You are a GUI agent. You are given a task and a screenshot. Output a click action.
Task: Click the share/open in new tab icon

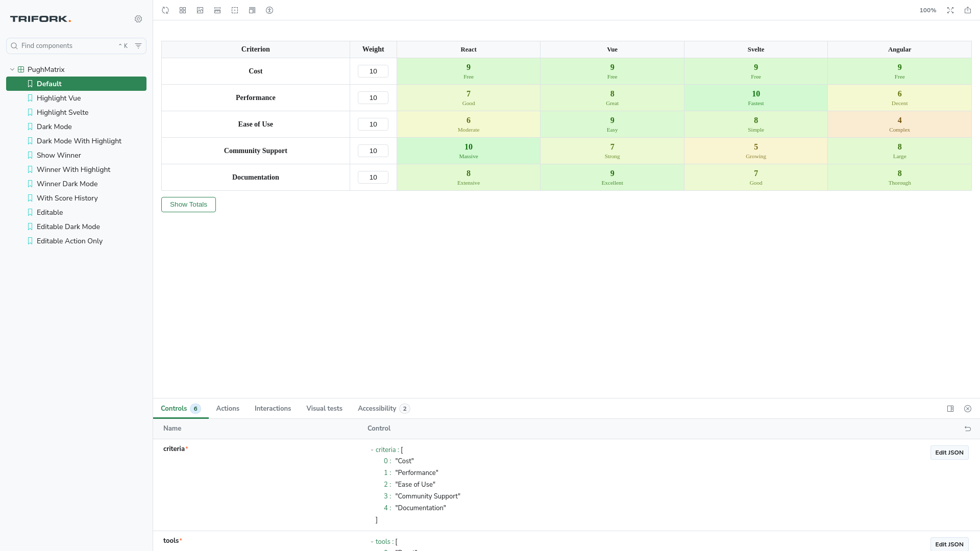[x=968, y=10]
